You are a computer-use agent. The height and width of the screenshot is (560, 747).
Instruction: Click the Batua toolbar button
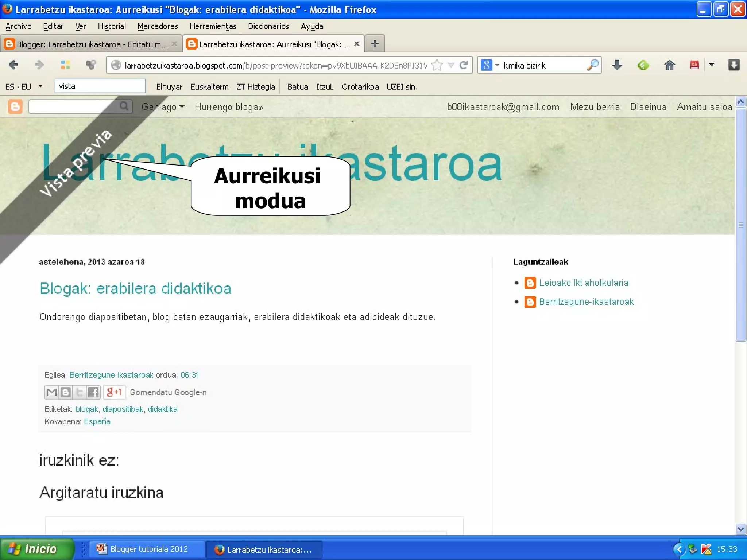298,87
